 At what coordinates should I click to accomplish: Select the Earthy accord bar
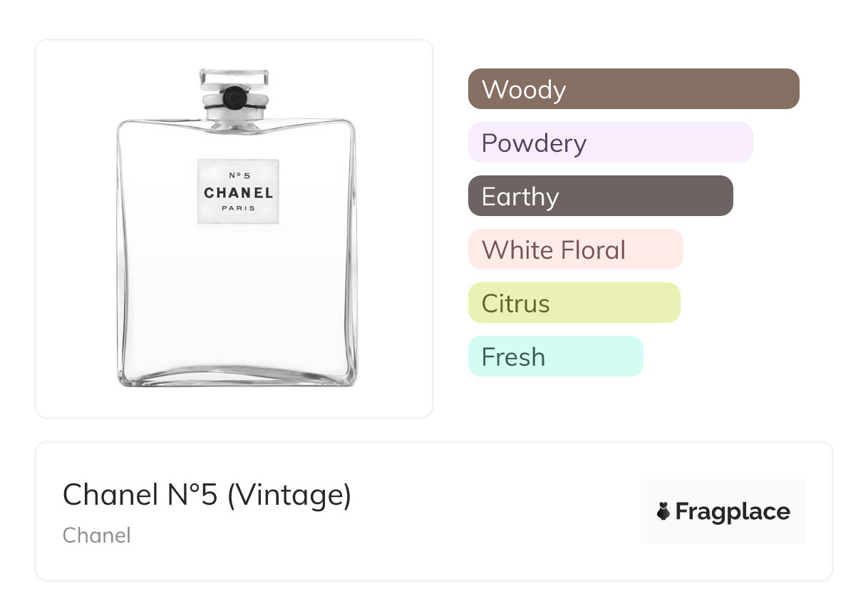[x=600, y=196]
